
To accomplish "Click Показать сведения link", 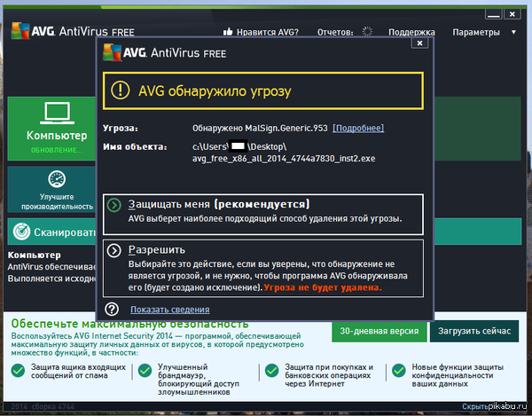I will pos(170,310).
